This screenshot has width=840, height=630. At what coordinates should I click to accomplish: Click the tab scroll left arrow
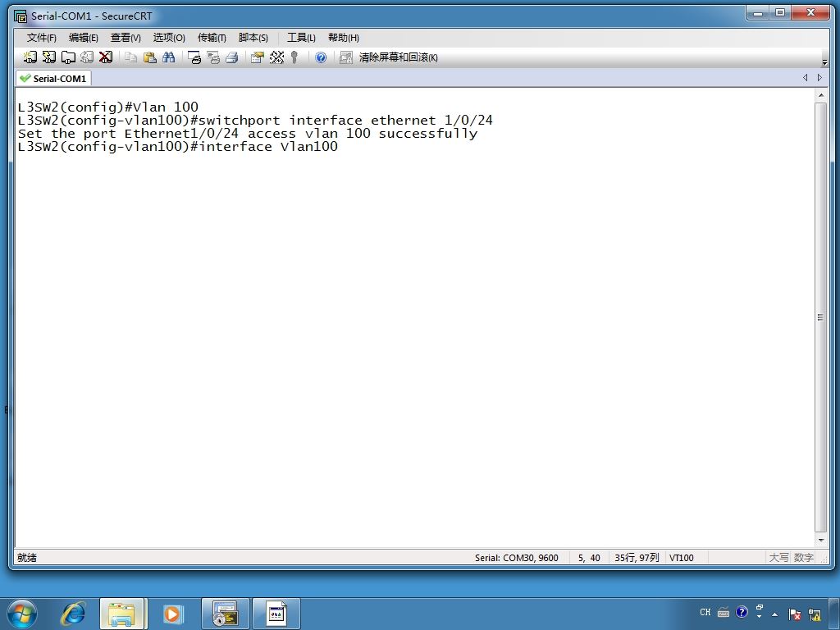(805, 78)
